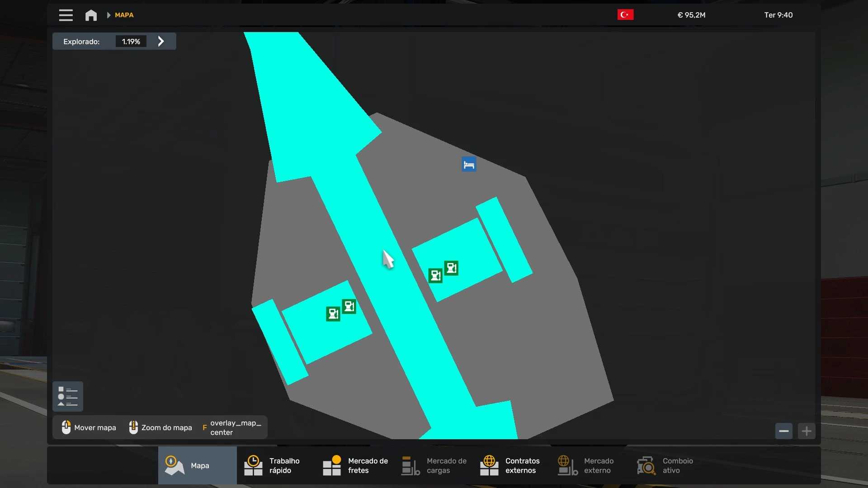Click the blue bed rest stop icon
Viewport: 868px width, 488px height.
(x=469, y=164)
